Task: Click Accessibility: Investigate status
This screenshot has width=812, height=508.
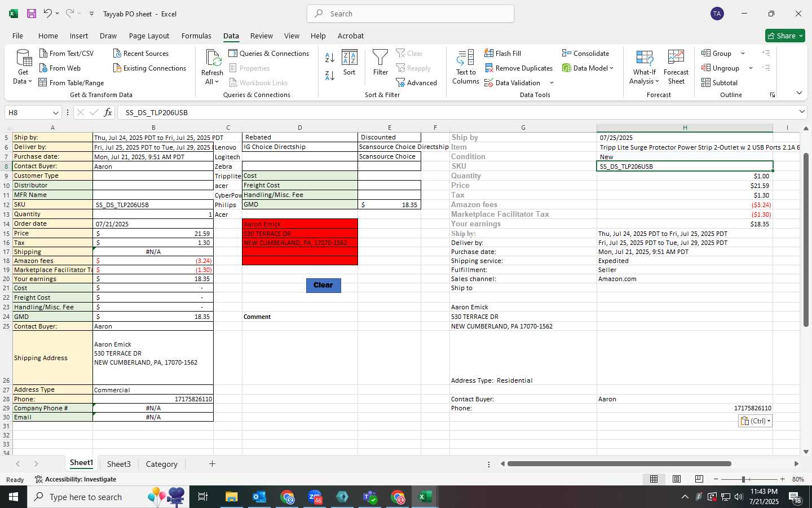Action: pyautogui.click(x=76, y=479)
